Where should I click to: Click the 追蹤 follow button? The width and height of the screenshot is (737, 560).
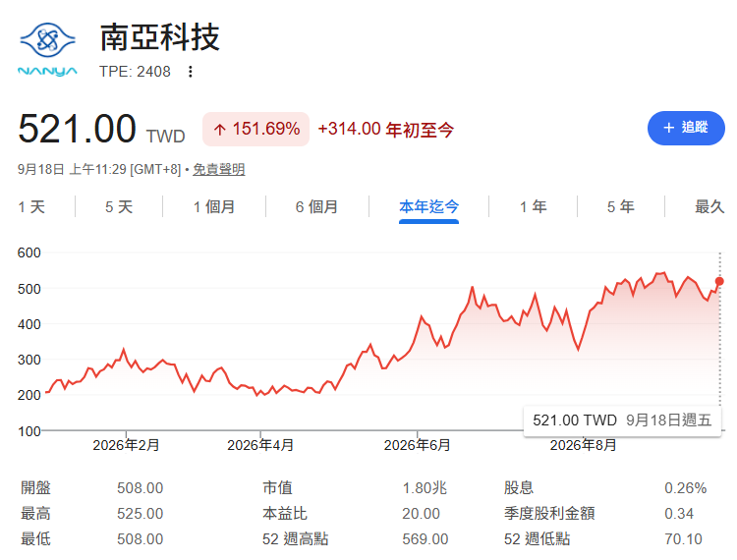click(x=686, y=128)
